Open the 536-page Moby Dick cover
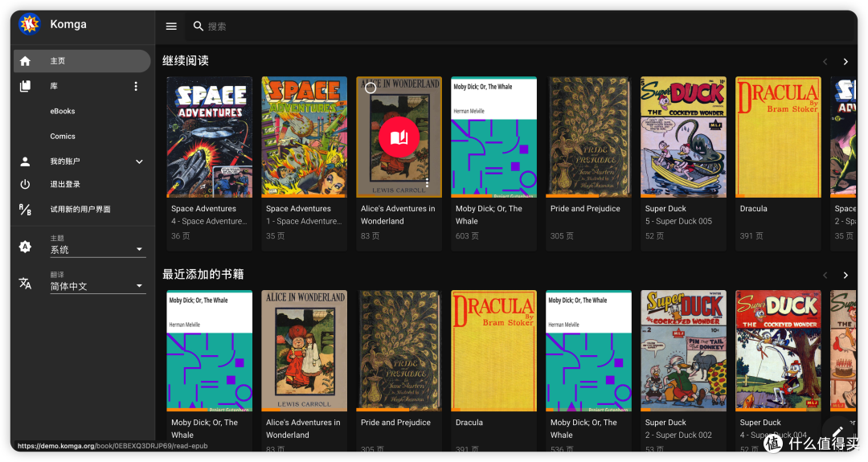The image size is (868, 462). 588,351
